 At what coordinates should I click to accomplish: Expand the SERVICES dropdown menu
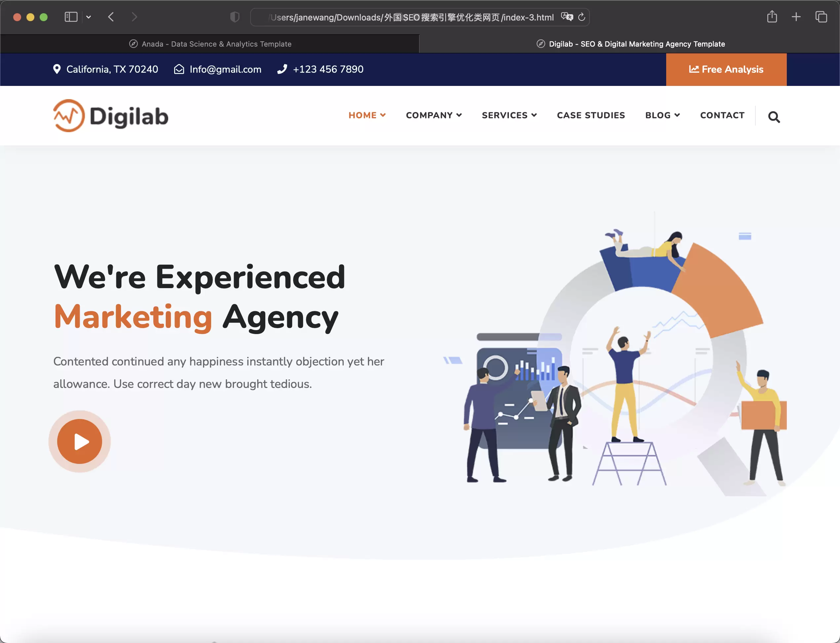[509, 115]
